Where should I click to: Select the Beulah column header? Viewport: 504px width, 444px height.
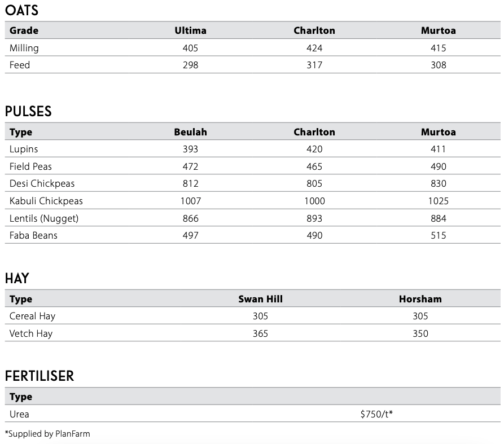point(190,132)
